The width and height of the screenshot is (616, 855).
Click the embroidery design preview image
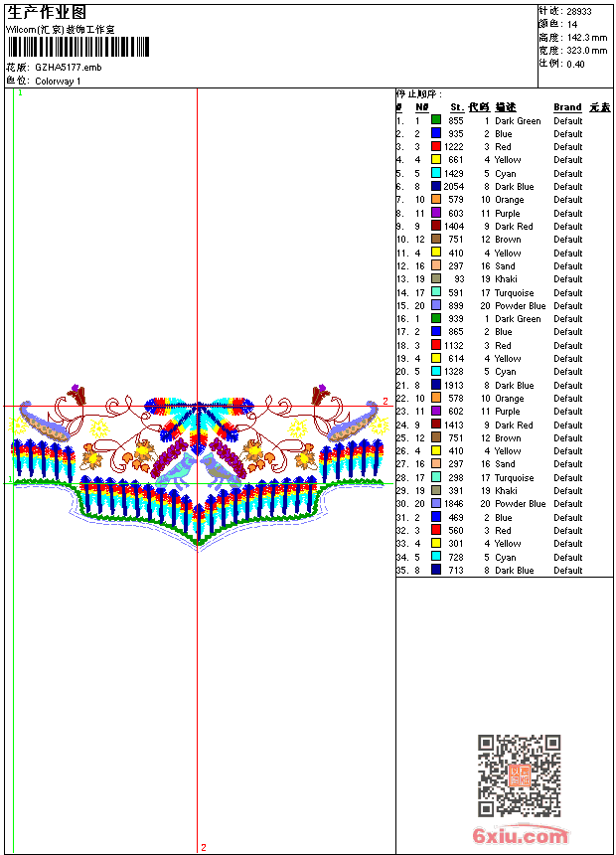199,466
